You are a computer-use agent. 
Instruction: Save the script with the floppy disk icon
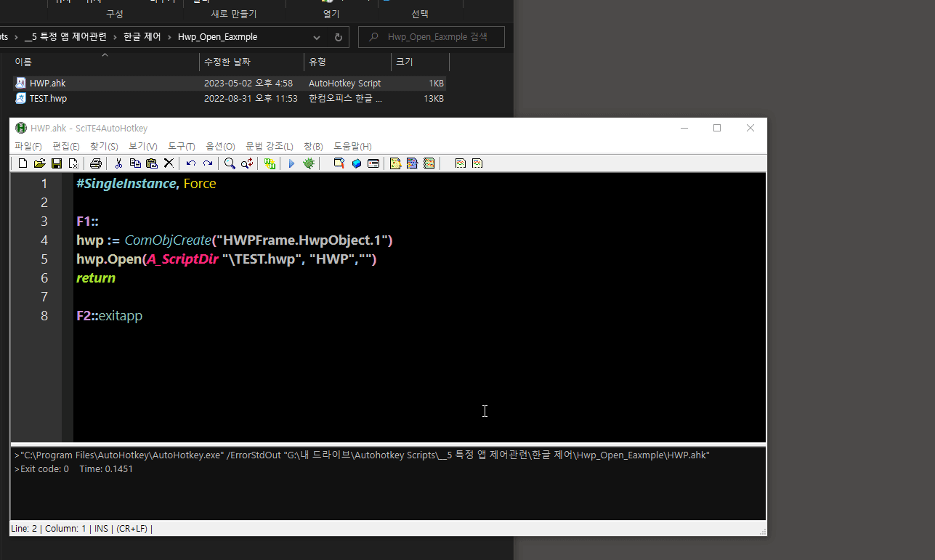pyautogui.click(x=56, y=163)
